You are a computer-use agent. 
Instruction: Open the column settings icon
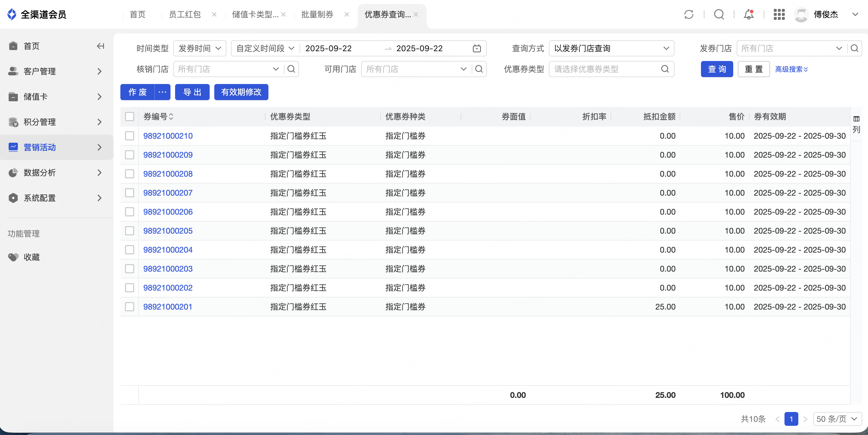(856, 119)
